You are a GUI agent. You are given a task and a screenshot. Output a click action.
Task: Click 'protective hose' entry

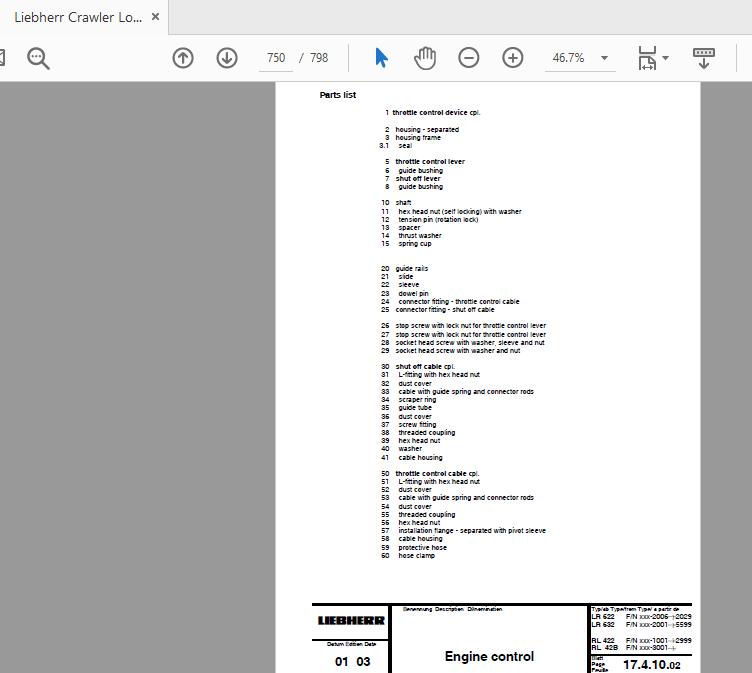tap(422, 547)
